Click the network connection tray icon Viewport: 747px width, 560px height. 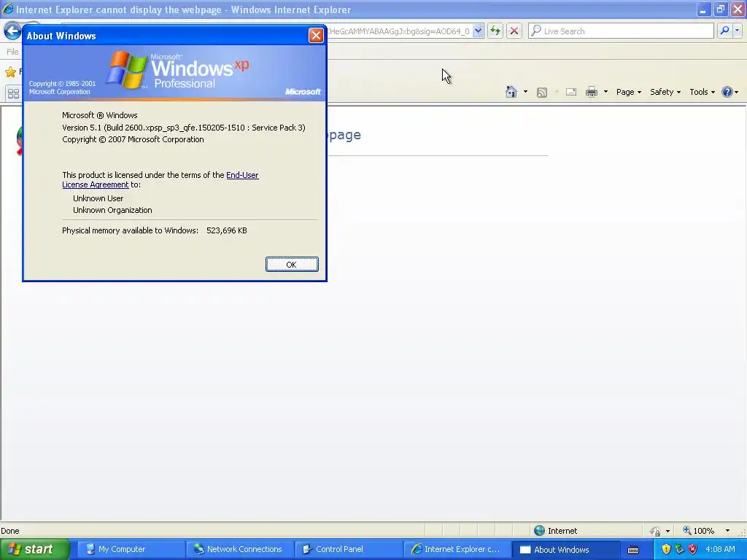[679, 550]
